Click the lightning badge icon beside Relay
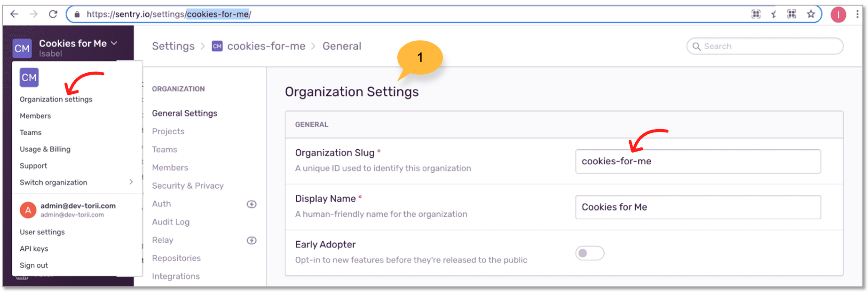 tap(252, 240)
